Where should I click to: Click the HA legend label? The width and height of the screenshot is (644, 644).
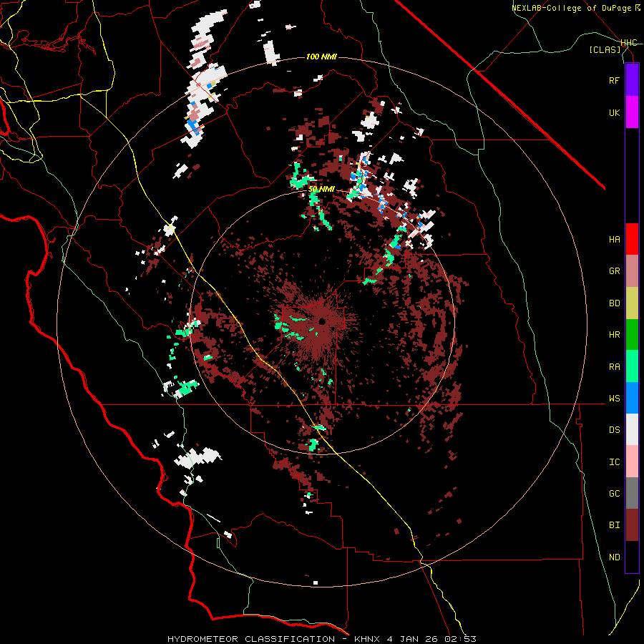pos(614,240)
